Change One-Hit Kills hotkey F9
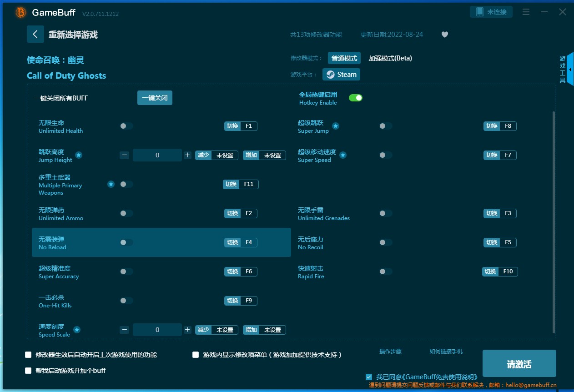The width and height of the screenshot is (574, 392). coord(241,301)
